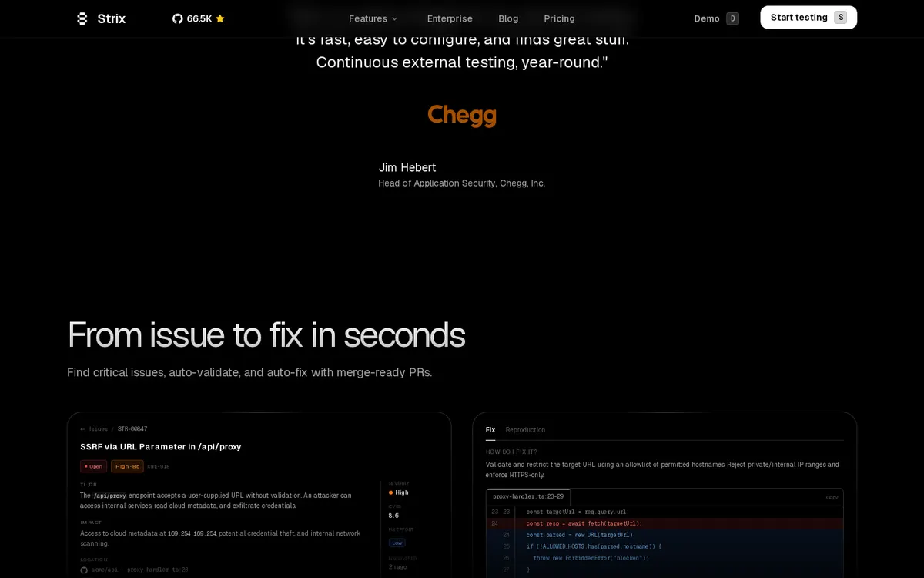Image resolution: width=924 pixels, height=578 pixels.
Task: Select the proxy-handler.ts:23-29 file tab
Action: point(528,497)
